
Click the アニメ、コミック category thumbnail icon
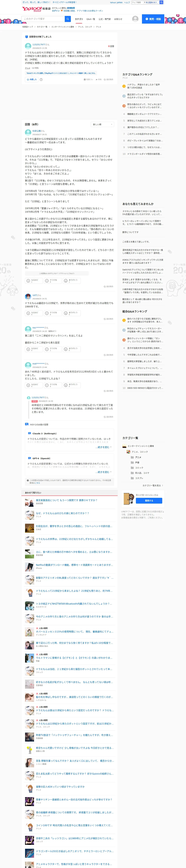(x=128, y=452)
